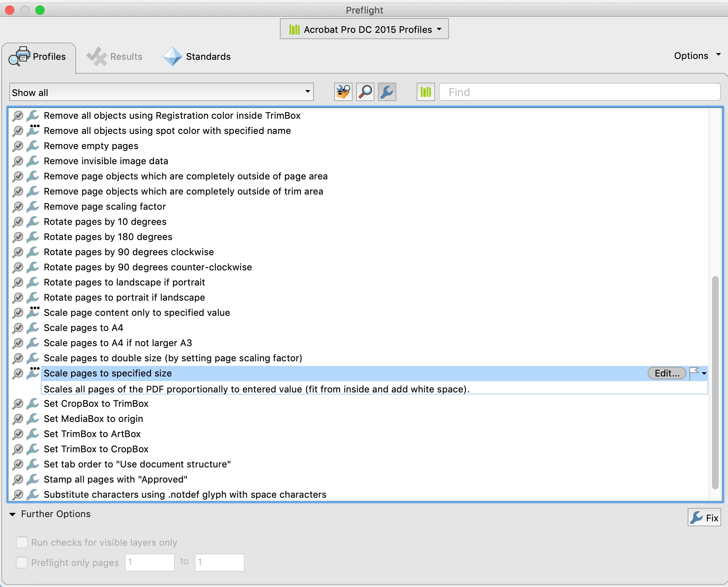
Task: Select the single checks magnifier icon
Action: (365, 92)
